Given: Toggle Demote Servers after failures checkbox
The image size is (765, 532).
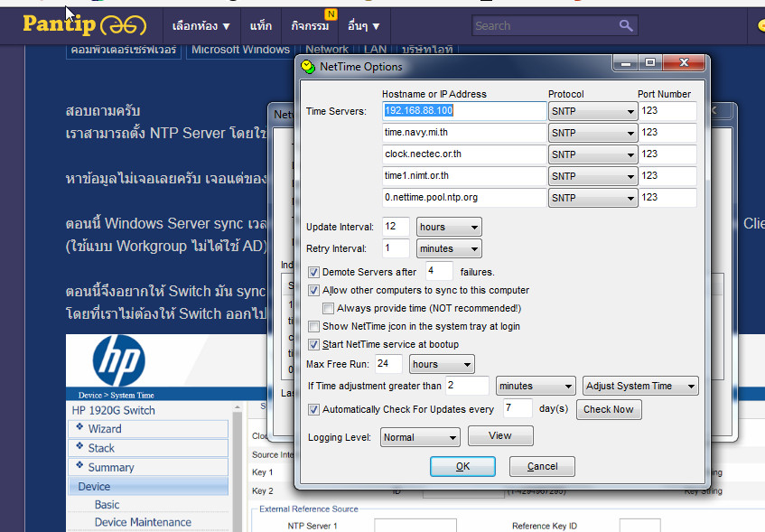Looking at the screenshot, I should (x=313, y=272).
